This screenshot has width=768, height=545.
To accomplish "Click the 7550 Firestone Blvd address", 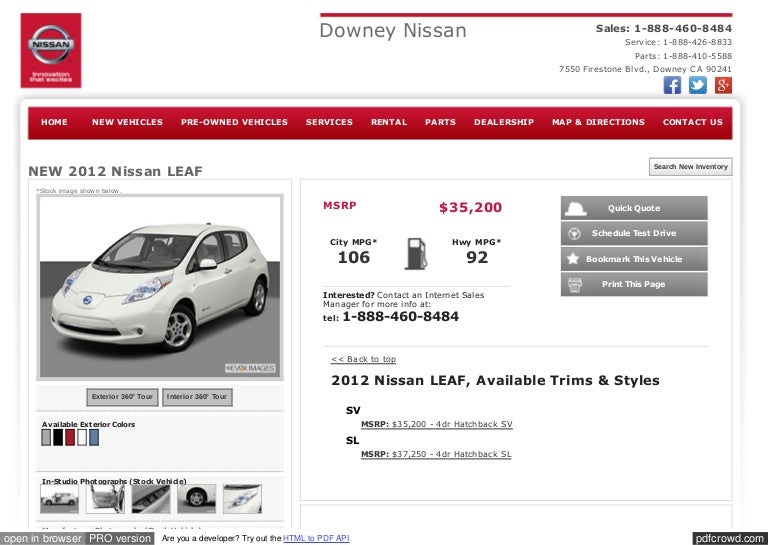I will pyautogui.click(x=646, y=69).
